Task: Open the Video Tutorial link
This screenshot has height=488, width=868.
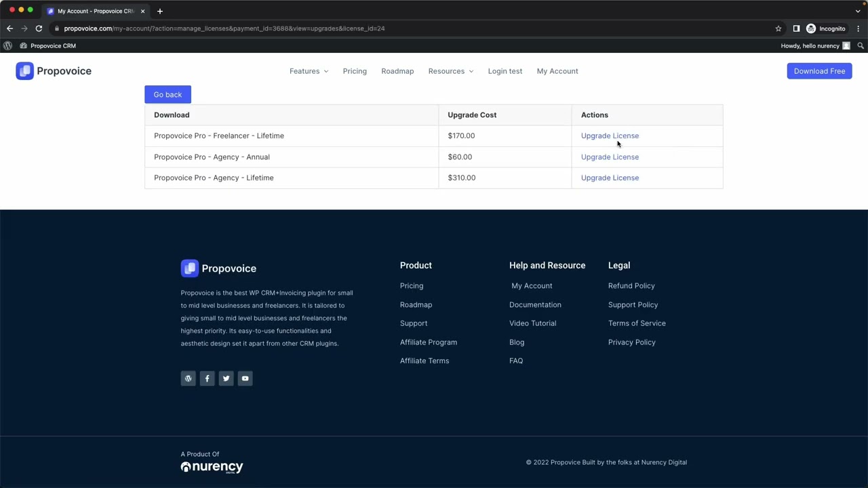Action: point(532,323)
